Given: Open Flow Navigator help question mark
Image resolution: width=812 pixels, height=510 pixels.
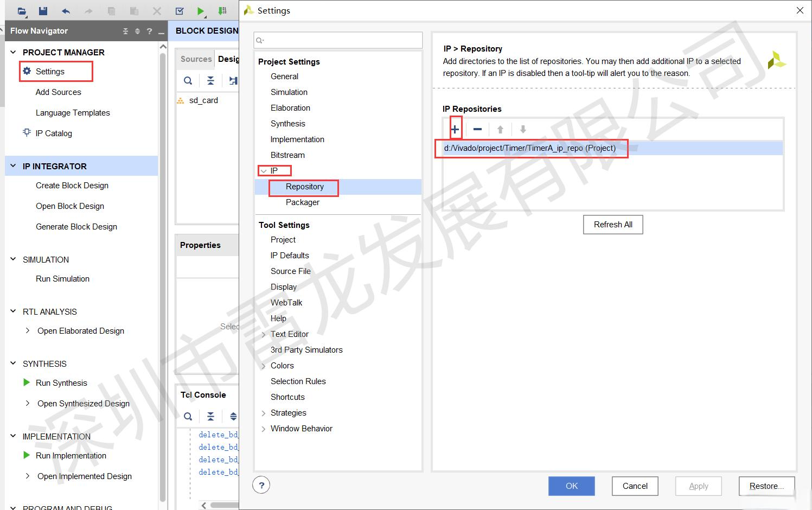Looking at the screenshot, I should pos(149,31).
